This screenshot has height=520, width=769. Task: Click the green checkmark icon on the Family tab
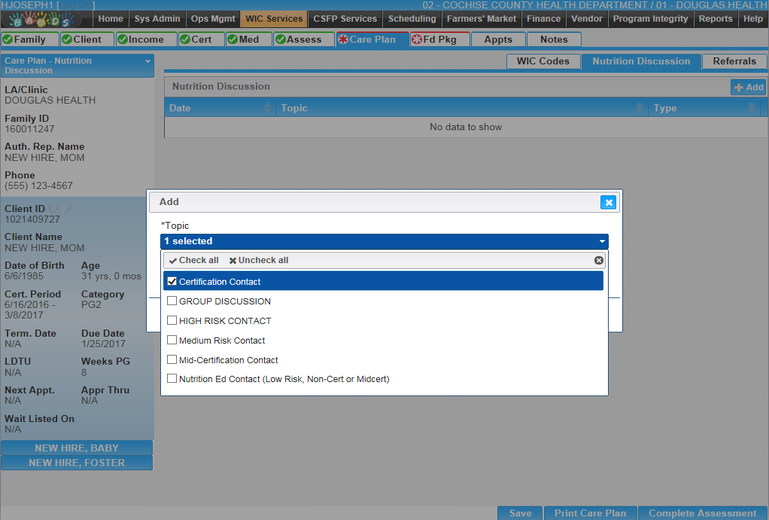pyautogui.click(x=8, y=40)
